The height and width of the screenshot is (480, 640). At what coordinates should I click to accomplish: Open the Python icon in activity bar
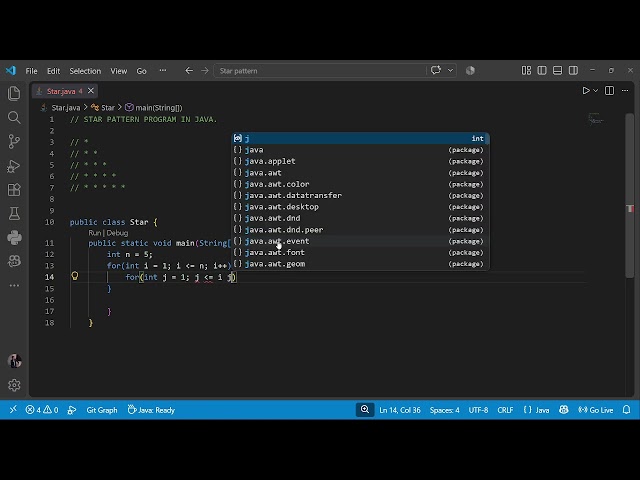(x=14, y=238)
